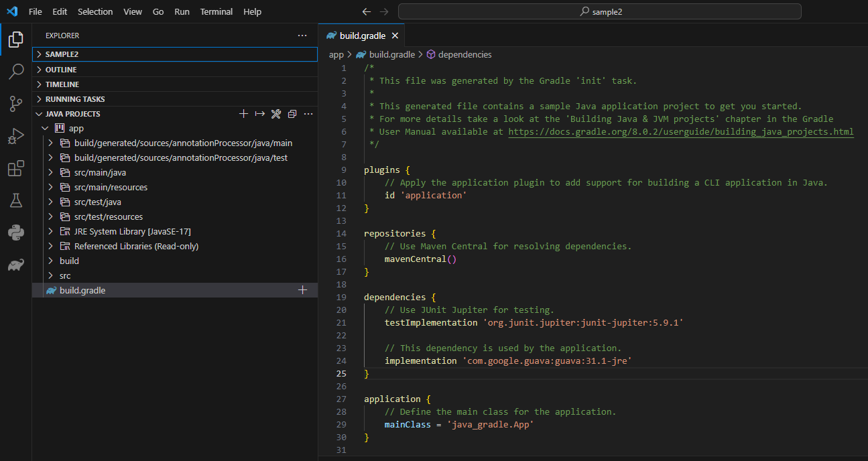The height and width of the screenshot is (461, 868).
Task: Open the Source Control view
Action: tap(16, 104)
